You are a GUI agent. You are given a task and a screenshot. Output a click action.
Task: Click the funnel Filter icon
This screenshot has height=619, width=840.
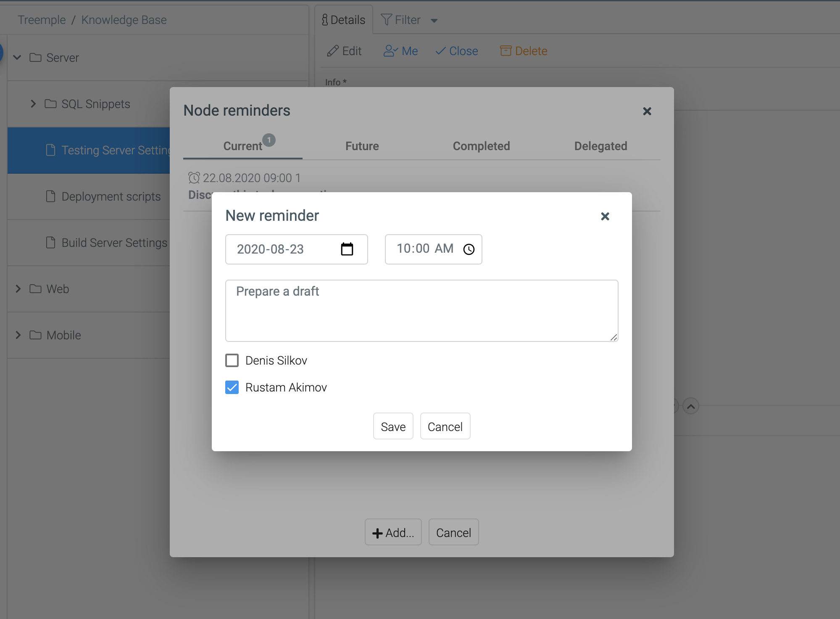point(386,20)
